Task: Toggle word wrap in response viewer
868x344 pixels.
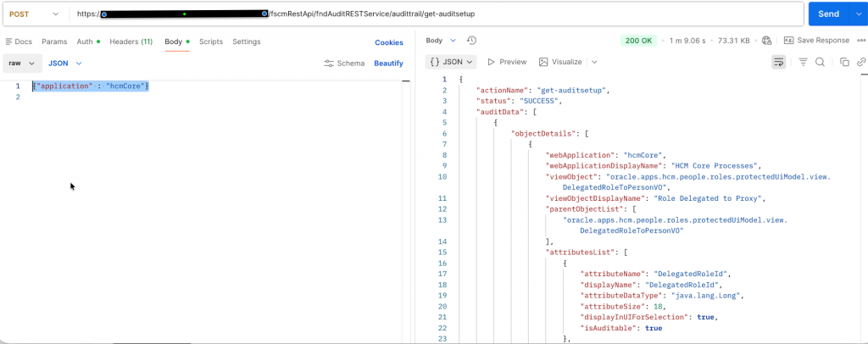Action: click(779, 62)
